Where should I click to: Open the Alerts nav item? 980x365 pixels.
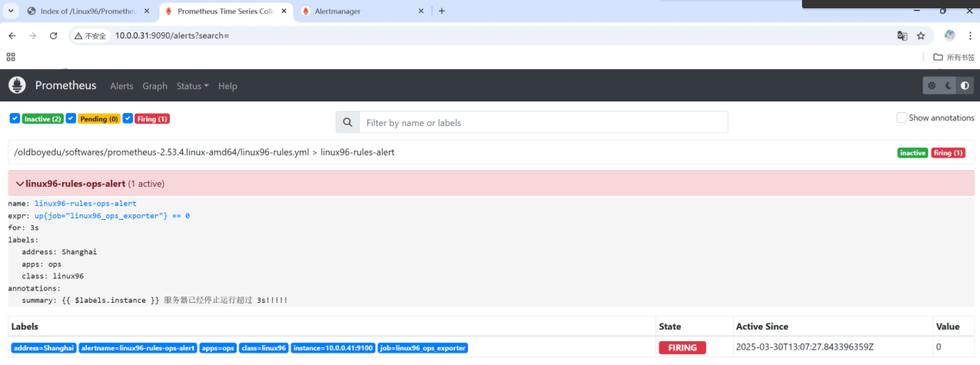(x=121, y=86)
